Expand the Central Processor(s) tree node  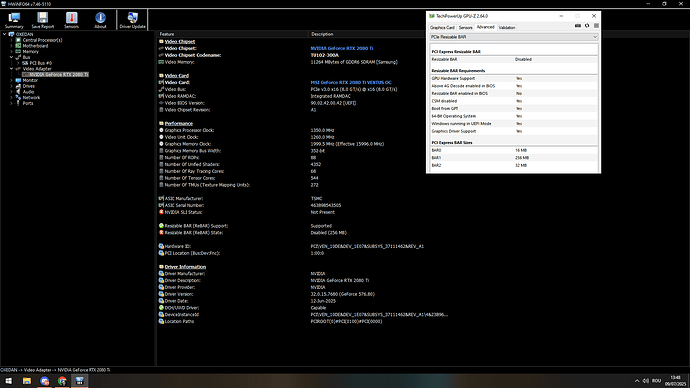[11, 40]
